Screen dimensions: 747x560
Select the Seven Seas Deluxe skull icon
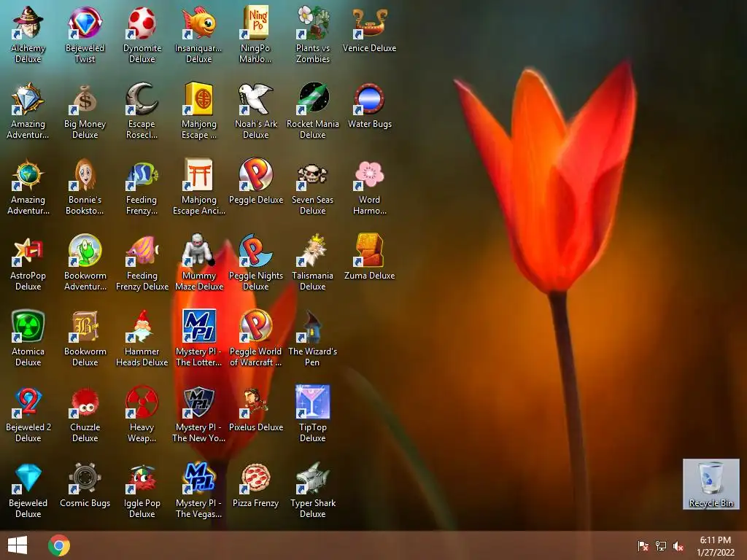coord(312,174)
